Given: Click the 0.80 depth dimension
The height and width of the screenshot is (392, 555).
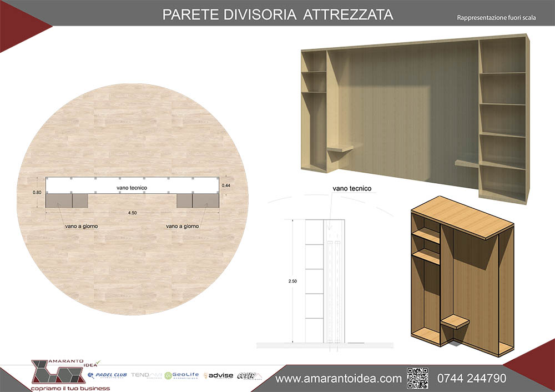Looking at the screenshot, I should (x=37, y=193).
